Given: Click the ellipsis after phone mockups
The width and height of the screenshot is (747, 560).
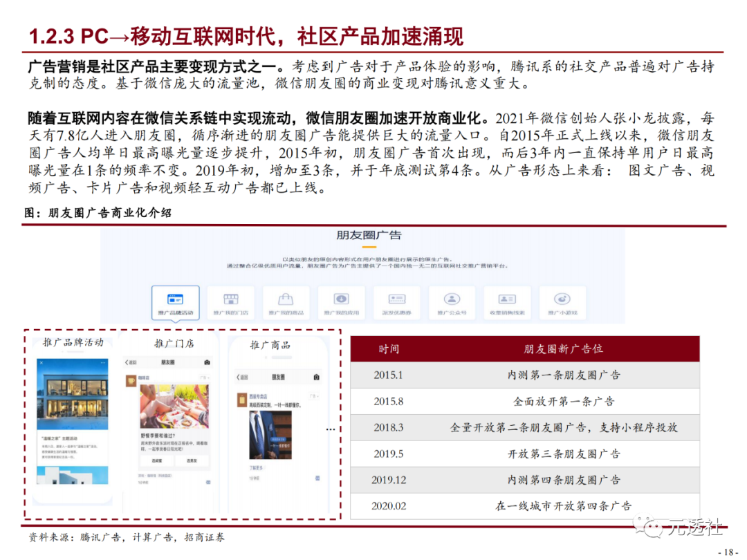Looking at the screenshot, I should (x=331, y=429).
